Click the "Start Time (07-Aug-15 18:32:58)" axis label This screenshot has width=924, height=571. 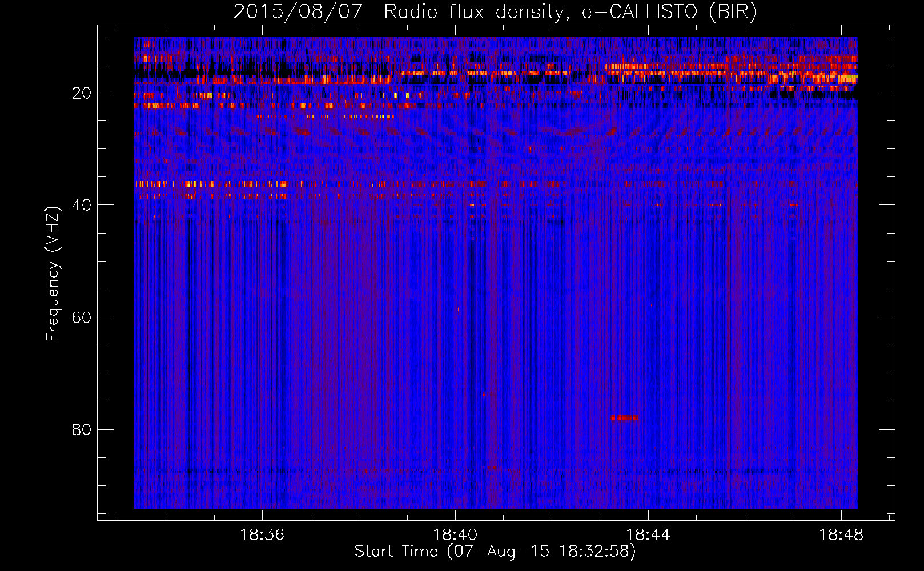point(495,552)
